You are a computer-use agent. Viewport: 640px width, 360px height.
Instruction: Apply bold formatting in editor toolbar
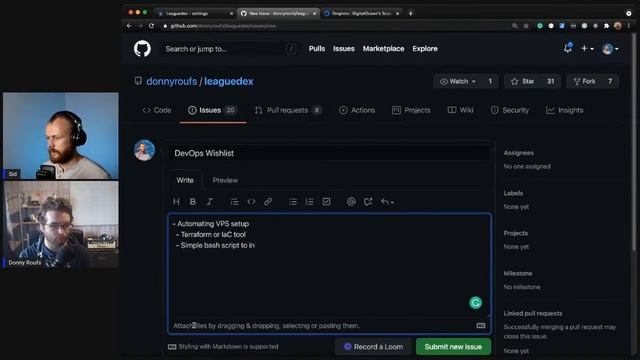[x=193, y=202]
